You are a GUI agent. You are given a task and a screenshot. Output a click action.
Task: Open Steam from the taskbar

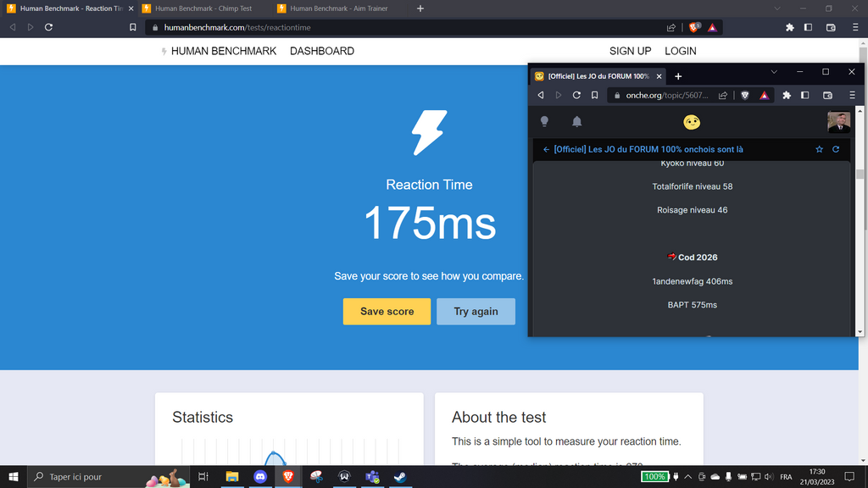pyautogui.click(x=400, y=476)
